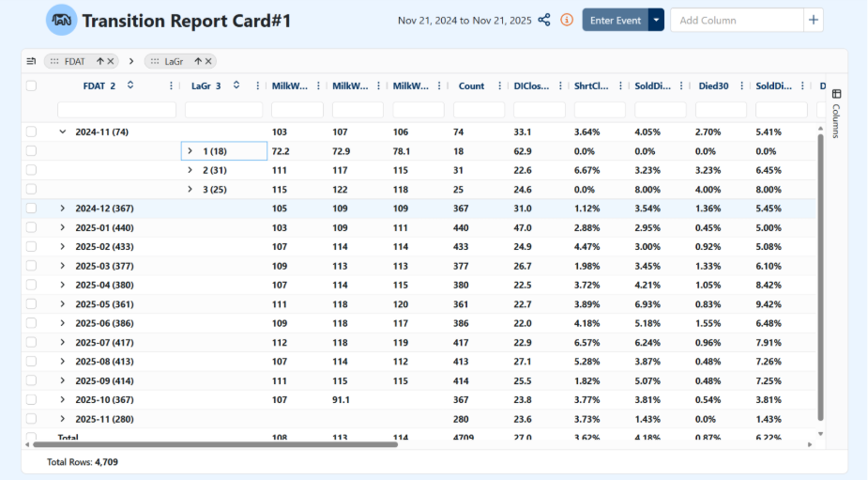Click the orange info icon
The image size is (868, 480).
(x=567, y=20)
